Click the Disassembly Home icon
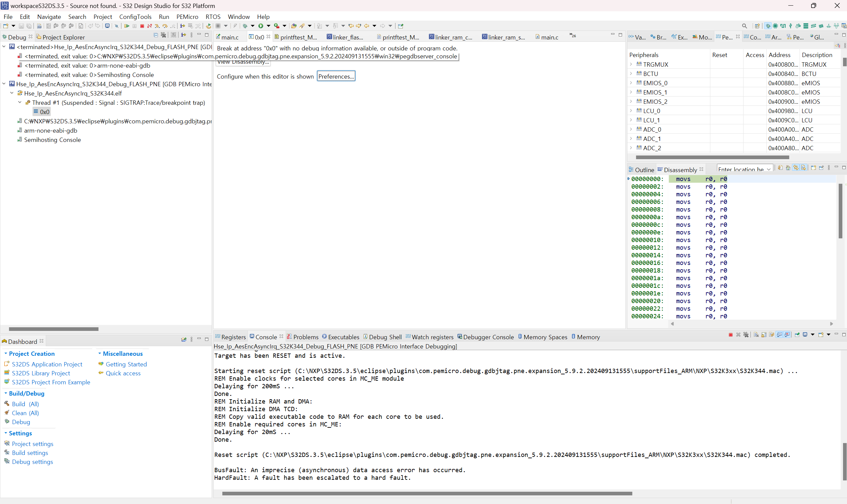This screenshot has height=504, width=847. (788, 168)
